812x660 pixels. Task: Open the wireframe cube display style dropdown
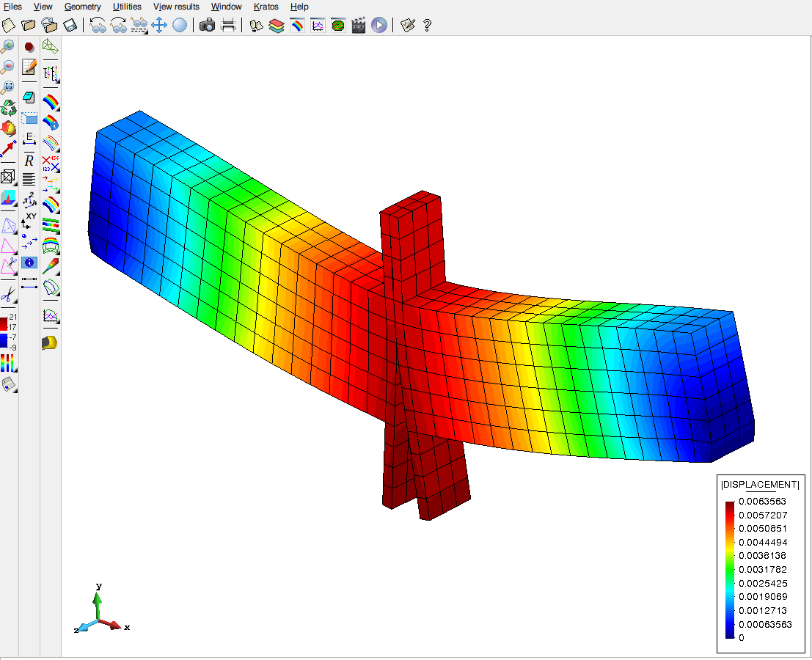8,177
